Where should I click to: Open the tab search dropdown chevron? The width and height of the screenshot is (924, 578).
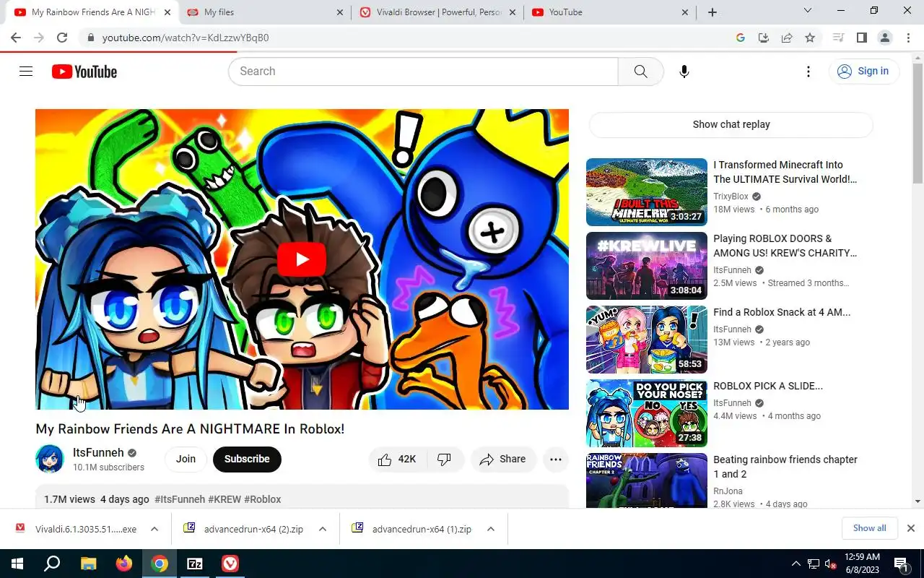coord(808,11)
